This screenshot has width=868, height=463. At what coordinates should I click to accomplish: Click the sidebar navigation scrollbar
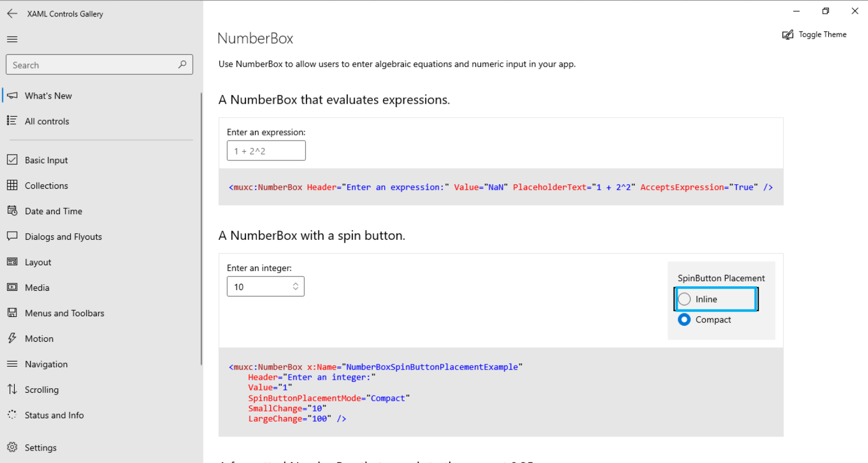[201, 229]
